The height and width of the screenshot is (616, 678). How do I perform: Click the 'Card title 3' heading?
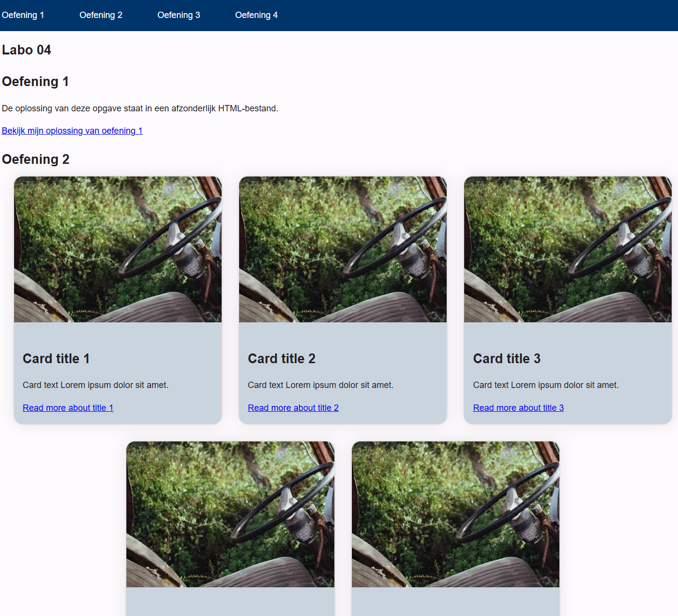(x=506, y=359)
